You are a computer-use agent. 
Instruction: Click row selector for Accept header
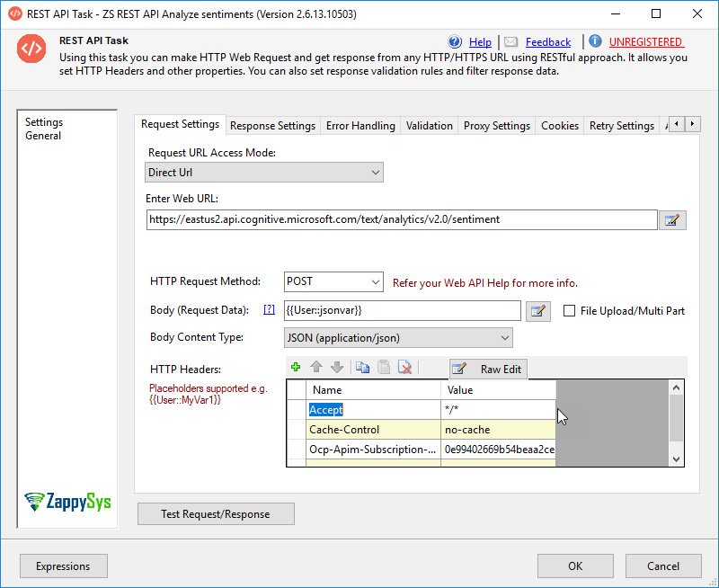click(297, 410)
